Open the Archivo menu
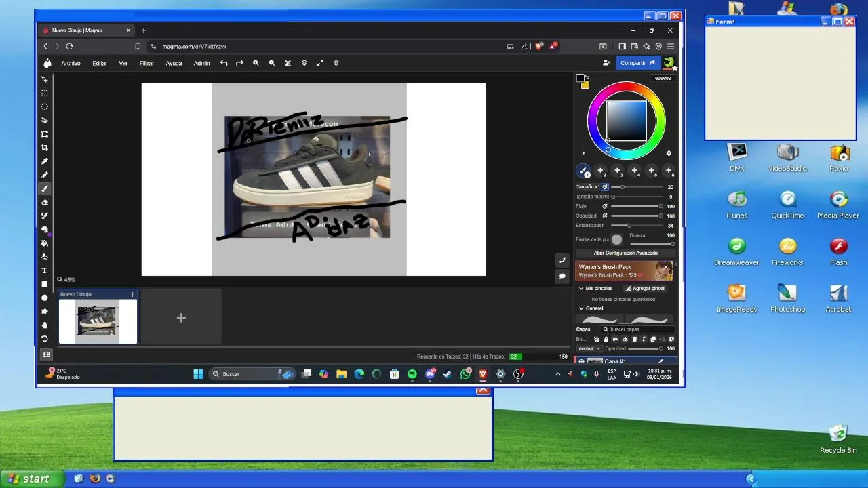This screenshot has width=868, height=488. coord(71,63)
